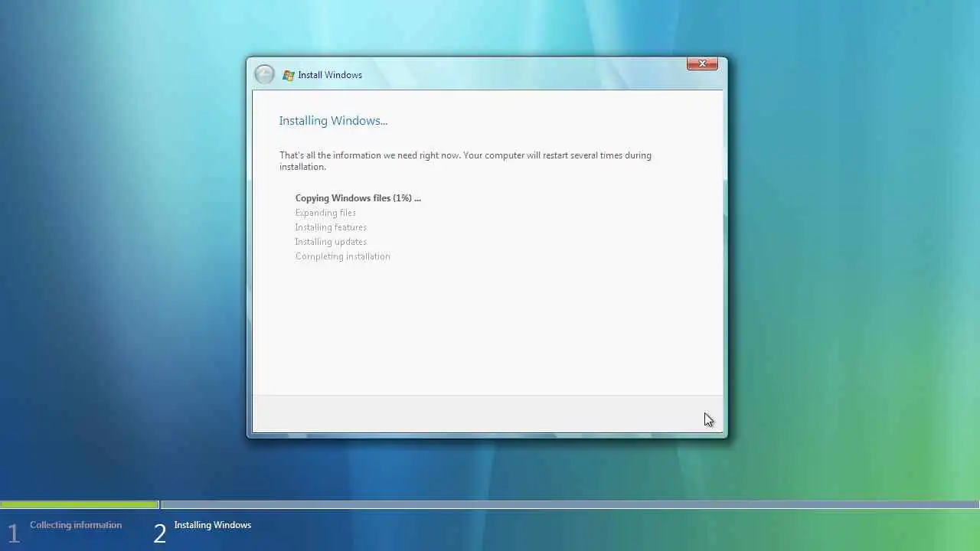Click the 'Install Windows' title text
980x551 pixels.
[x=330, y=75]
